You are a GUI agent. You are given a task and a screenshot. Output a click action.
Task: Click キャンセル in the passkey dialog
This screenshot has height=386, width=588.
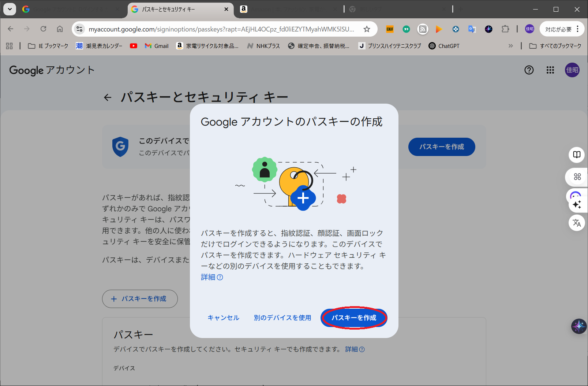coord(223,318)
